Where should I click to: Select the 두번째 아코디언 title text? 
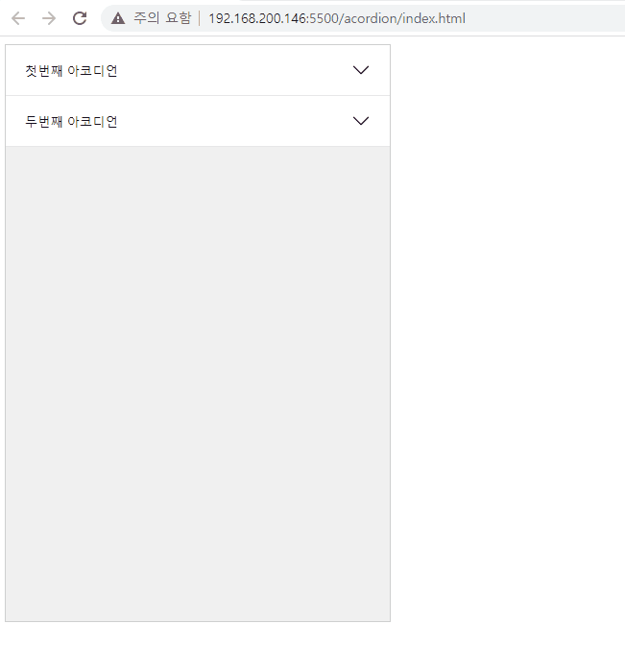pos(71,122)
